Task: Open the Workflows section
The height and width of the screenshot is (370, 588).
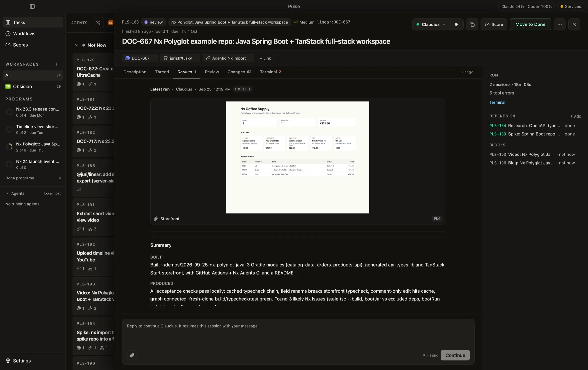Action: pos(33,34)
